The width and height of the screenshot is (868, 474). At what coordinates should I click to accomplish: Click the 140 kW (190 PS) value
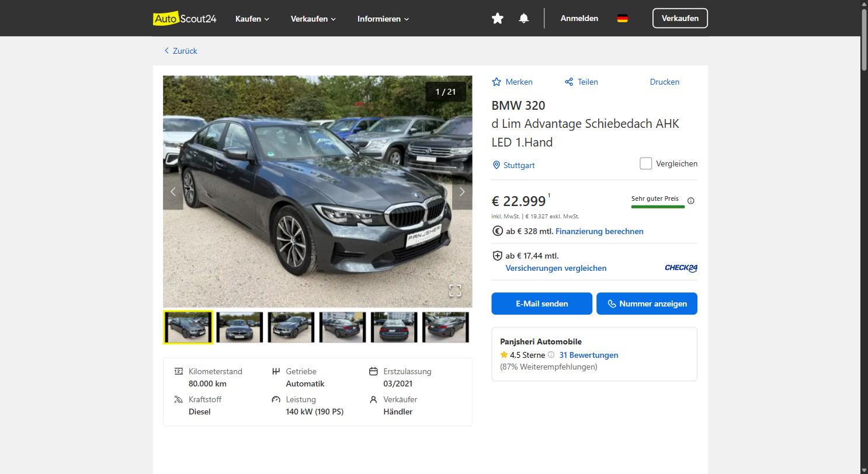click(x=315, y=412)
